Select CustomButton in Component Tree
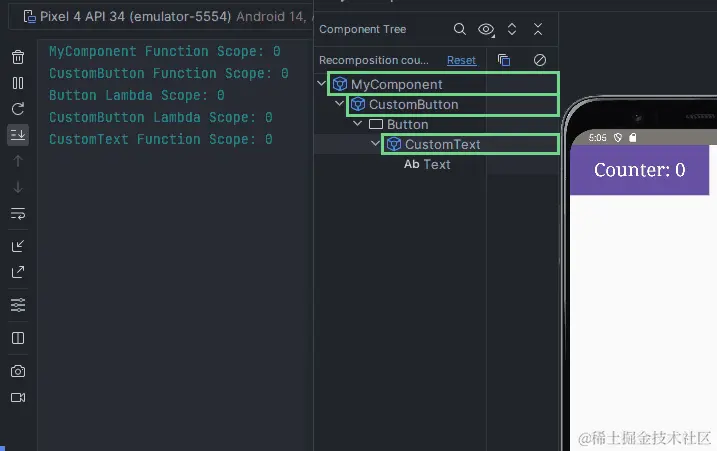Screen dimensions: 717x451 [413, 104]
